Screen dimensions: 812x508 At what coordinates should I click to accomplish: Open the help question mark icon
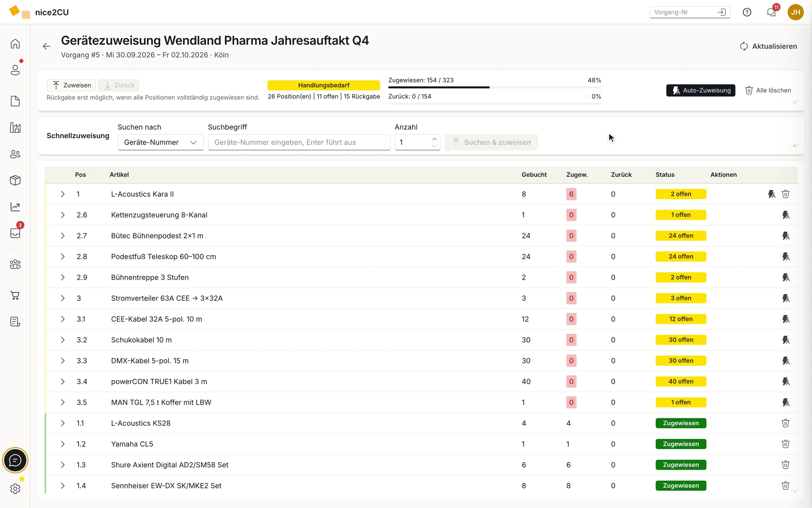click(747, 12)
